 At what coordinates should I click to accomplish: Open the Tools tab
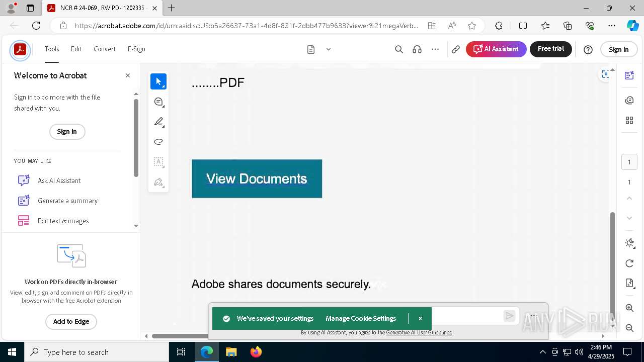pos(52,49)
